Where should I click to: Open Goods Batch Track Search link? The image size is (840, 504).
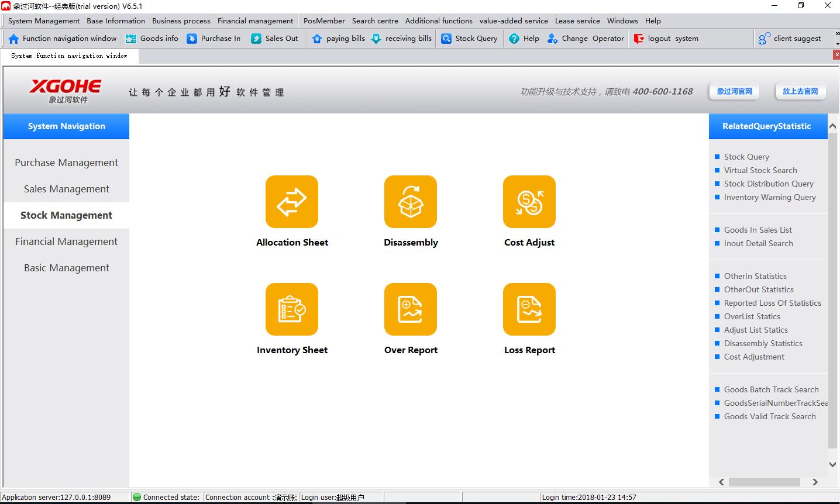[x=772, y=389]
